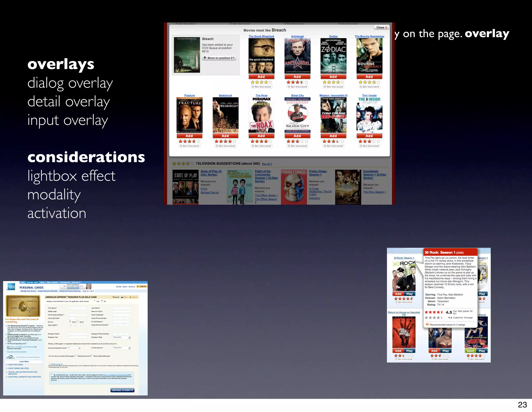Add Archangel to queue
532x412 pixels.
click(297, 77)
